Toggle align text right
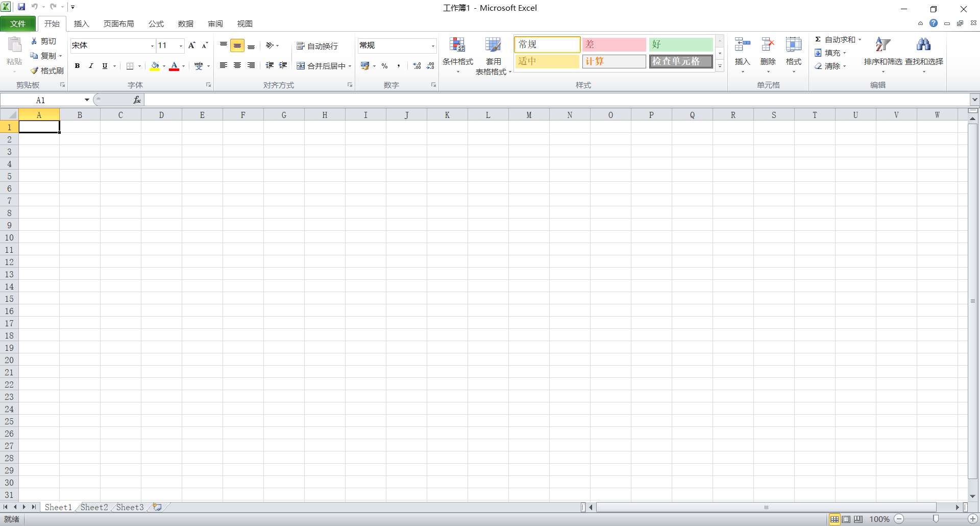Screen dimensions: 980x526 [x=251, y=65]
